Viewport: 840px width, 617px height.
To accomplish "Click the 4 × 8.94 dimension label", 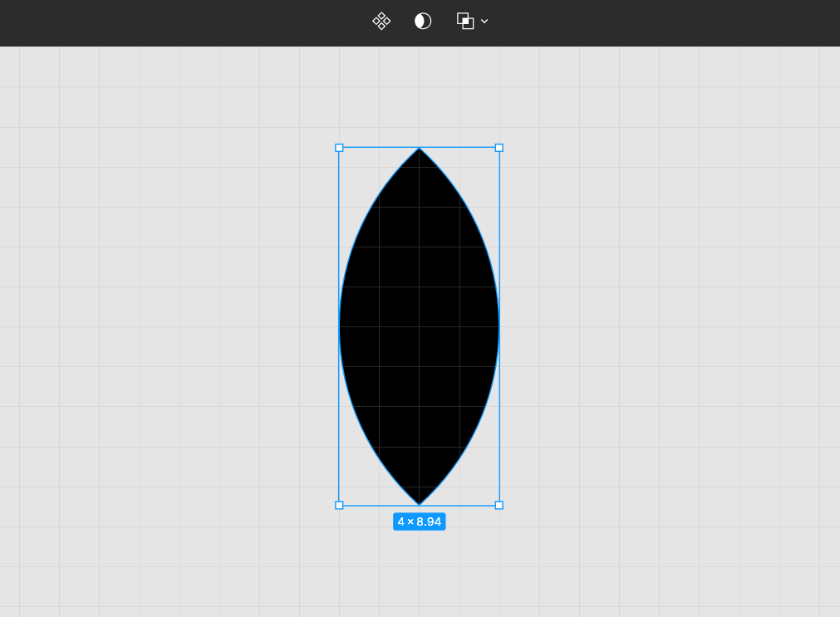I will tap(420, 522).
